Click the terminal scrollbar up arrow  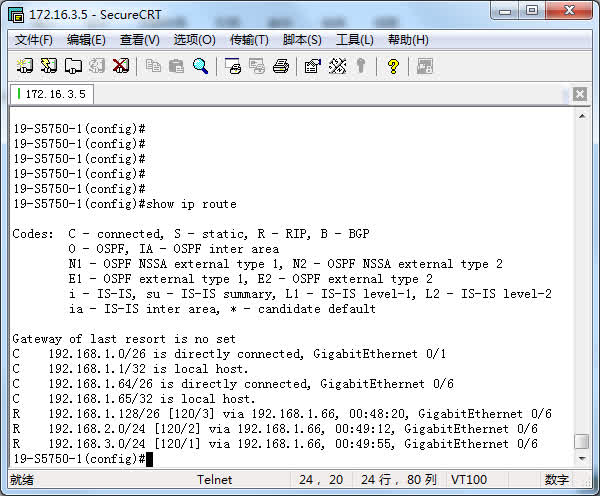click(581, 115)
